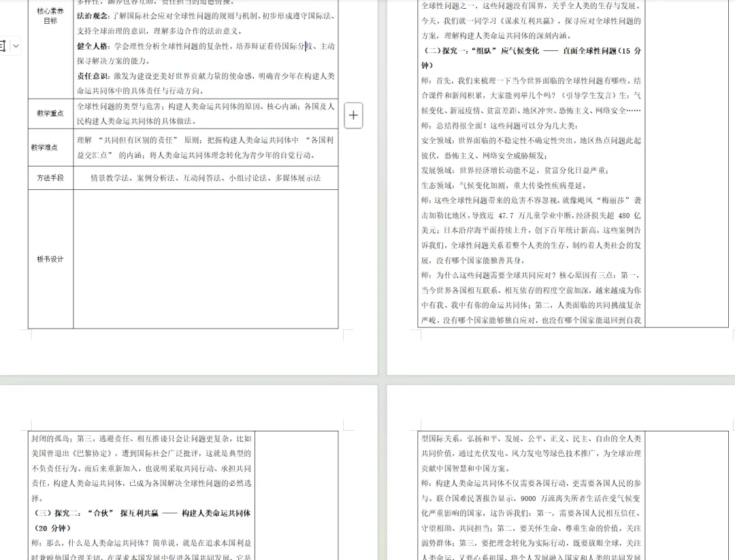735x560 pixels.
Task: Open the dropdown chevron at the left margin
Action: [16, 46]
